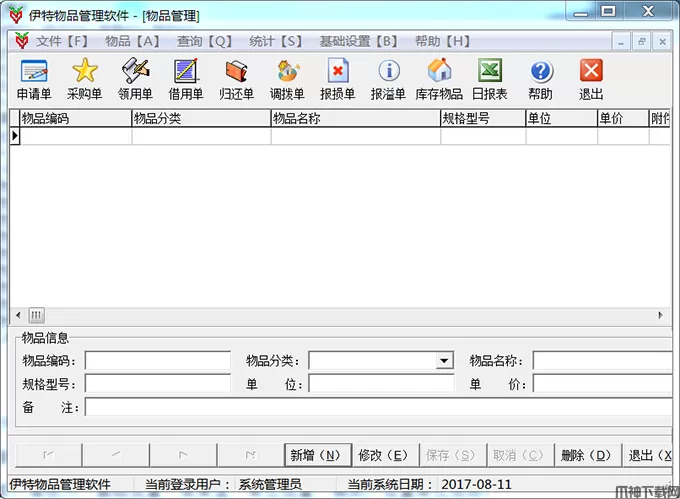
Task: Click the horizontal scrollbar thumb
Action: [x=36, y=315]
